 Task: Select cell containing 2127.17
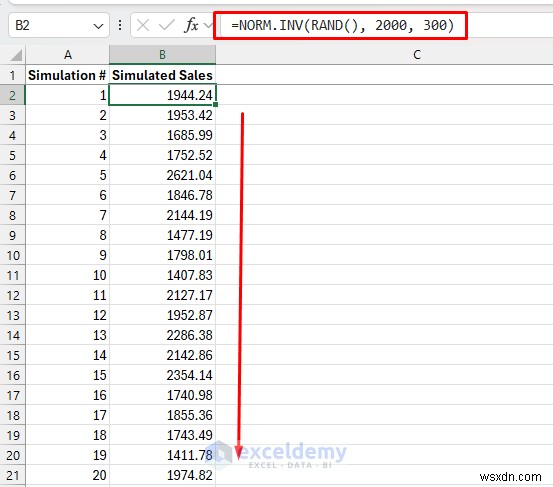tap(162, 295)
